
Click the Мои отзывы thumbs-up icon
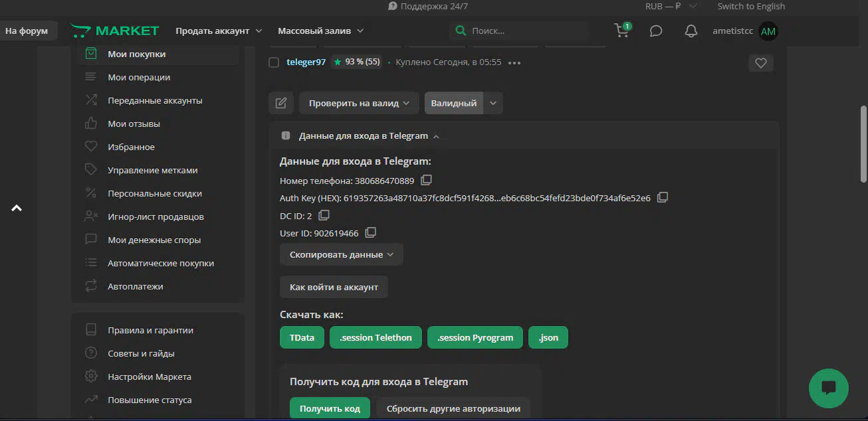point(91,124)
